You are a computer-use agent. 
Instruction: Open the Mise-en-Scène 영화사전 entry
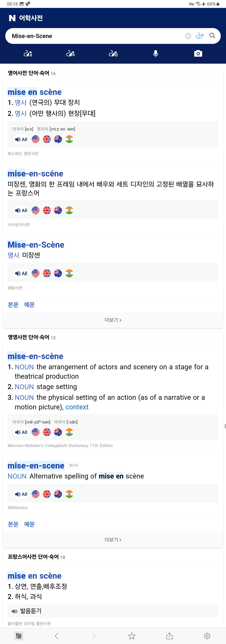(x=36, y=244)
